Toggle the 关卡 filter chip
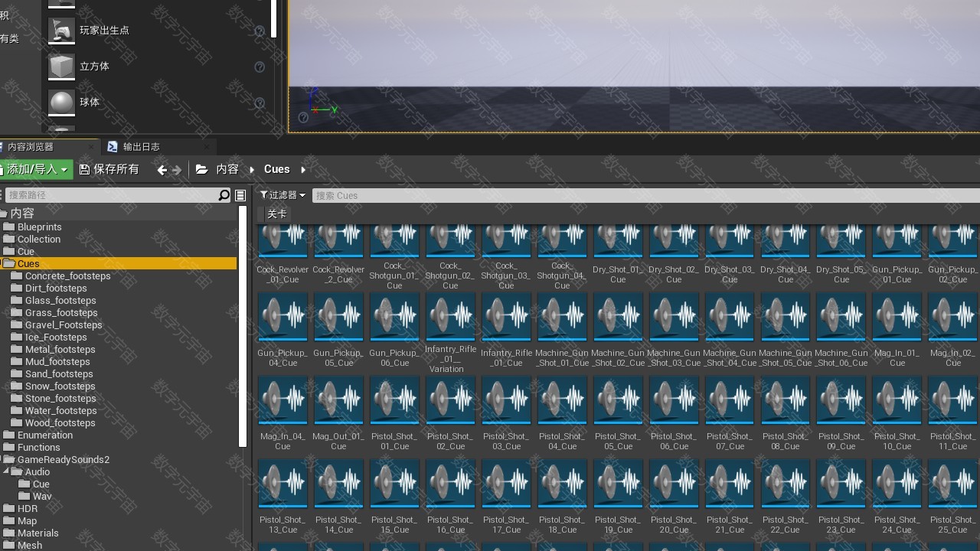Screen dimensions: 980x551 point(276,214)
